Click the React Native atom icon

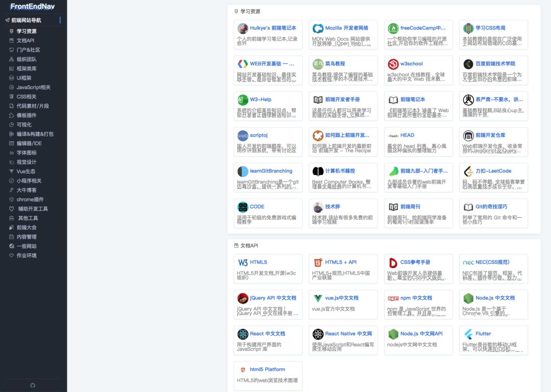[318, 334]
